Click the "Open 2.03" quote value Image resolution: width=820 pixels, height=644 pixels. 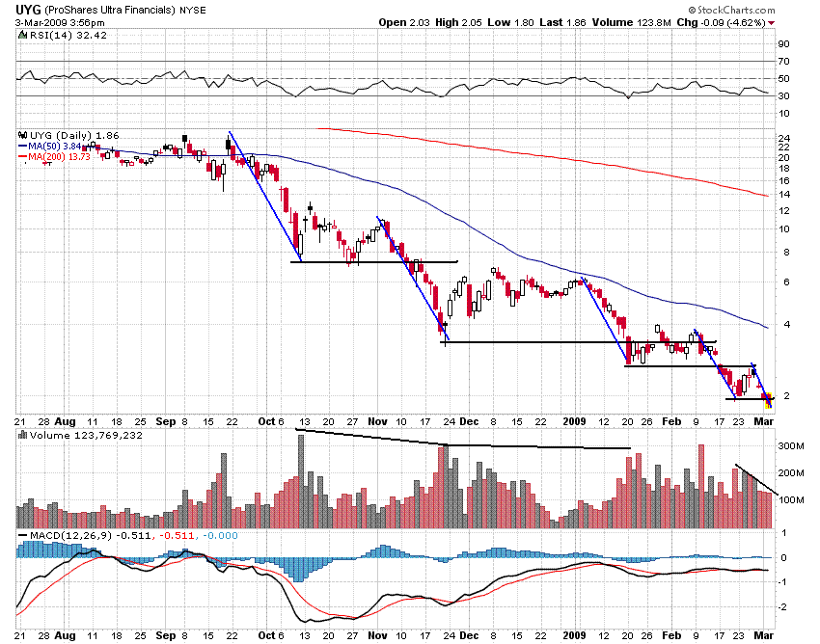tap(404, 22)
